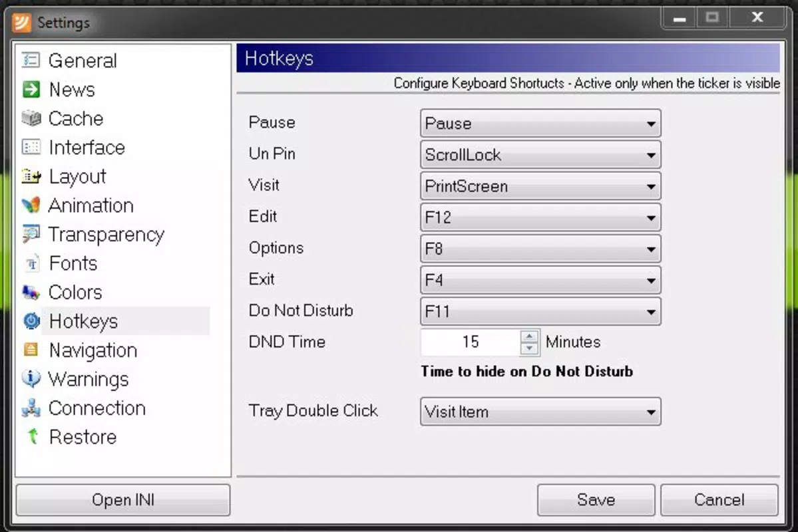
Task: Increase DND Time with up arrow
Action: pyautogui.click(x=529, y=336)
